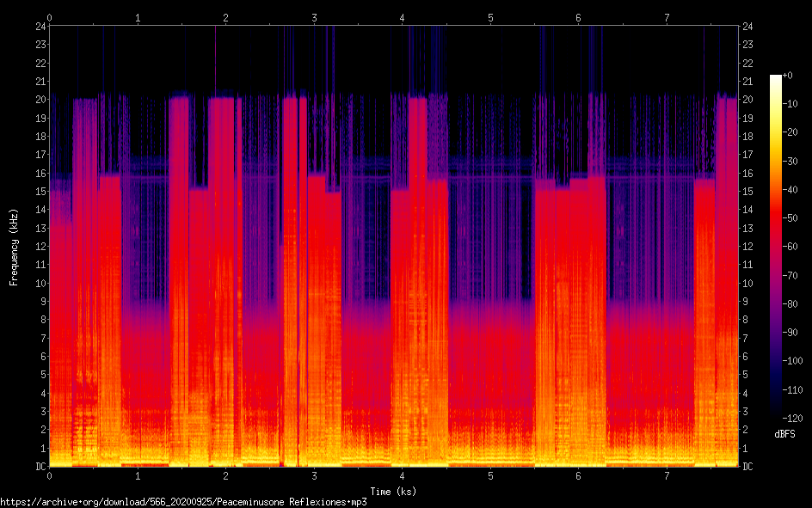Screen dimensions: 812x508
Task: Click the "-40" color scale label
Action: (x=790, y=190)
